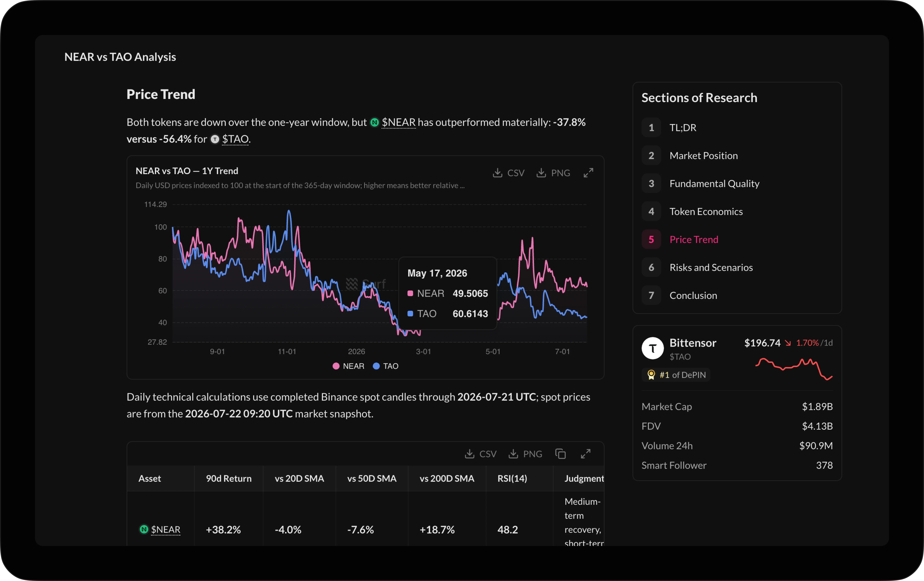Click the Price Trend heading
Screen dimensions: 924x581
(161, 94)
